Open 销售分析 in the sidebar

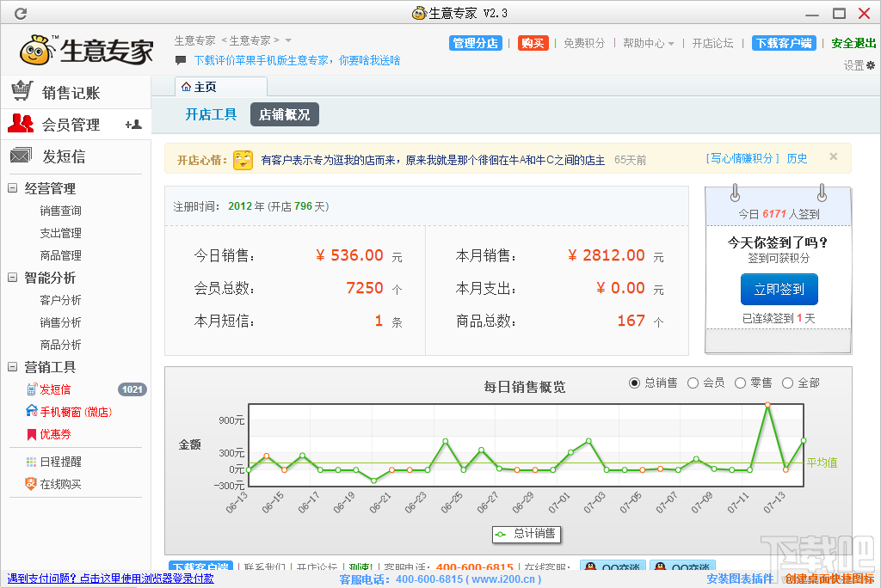click(x=61, y=322)
